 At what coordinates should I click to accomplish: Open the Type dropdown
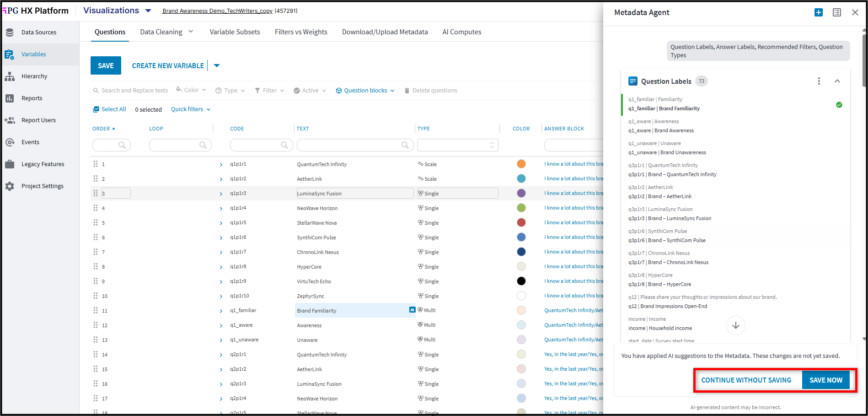230,91
